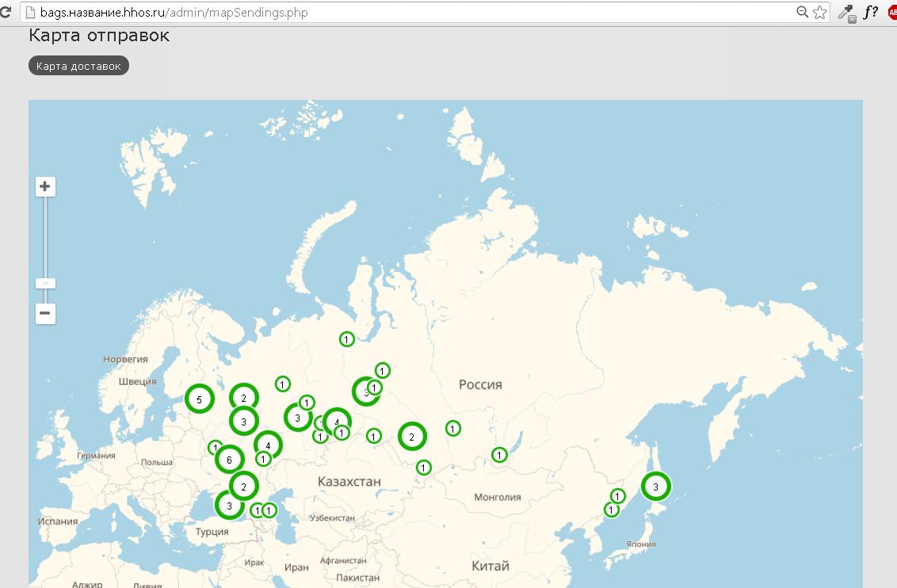Click the map label "Пакистан"
This screenshot has height=588, width=897.
coord(358,578)
